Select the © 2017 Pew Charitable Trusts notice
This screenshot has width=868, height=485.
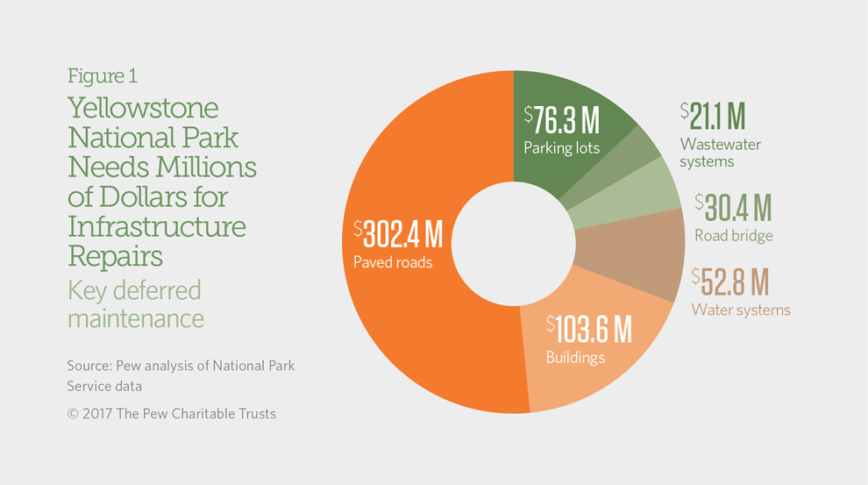[171, 413]
